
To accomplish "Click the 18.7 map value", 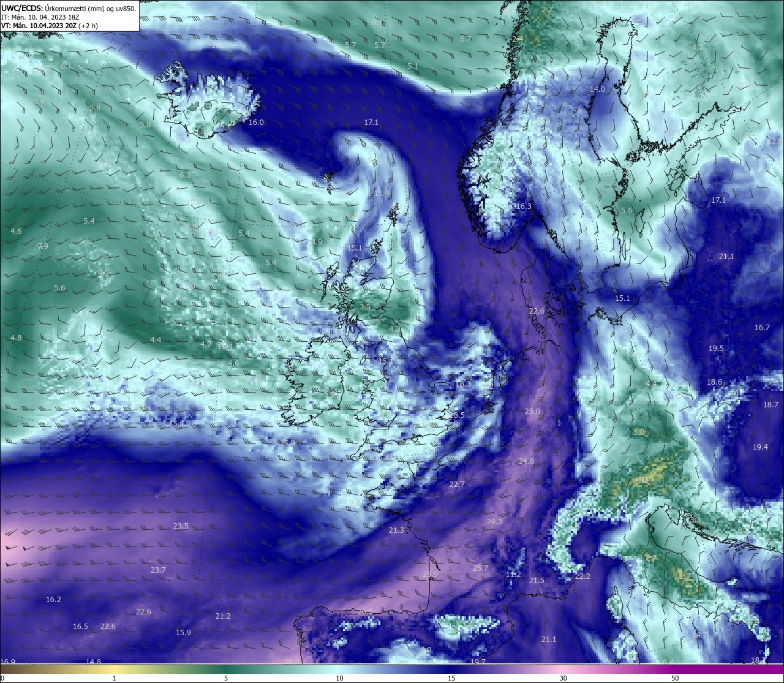I will pos(771,405).
